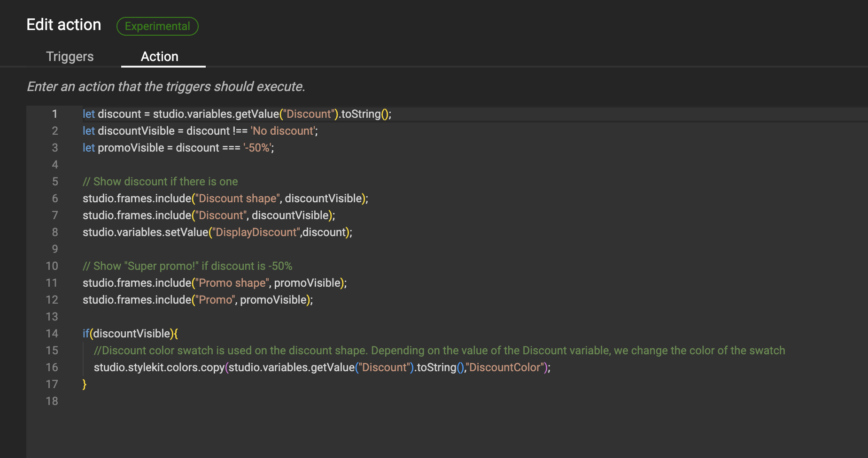Screen dimensions: 868x458
Task: Click the 'Discount shape' string literal
Action: coord(237,198)
